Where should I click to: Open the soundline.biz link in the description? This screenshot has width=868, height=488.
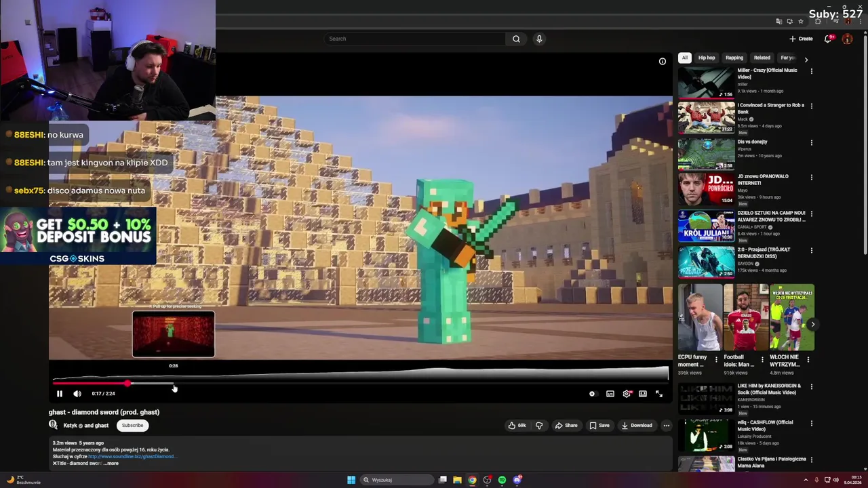[132, 457]
